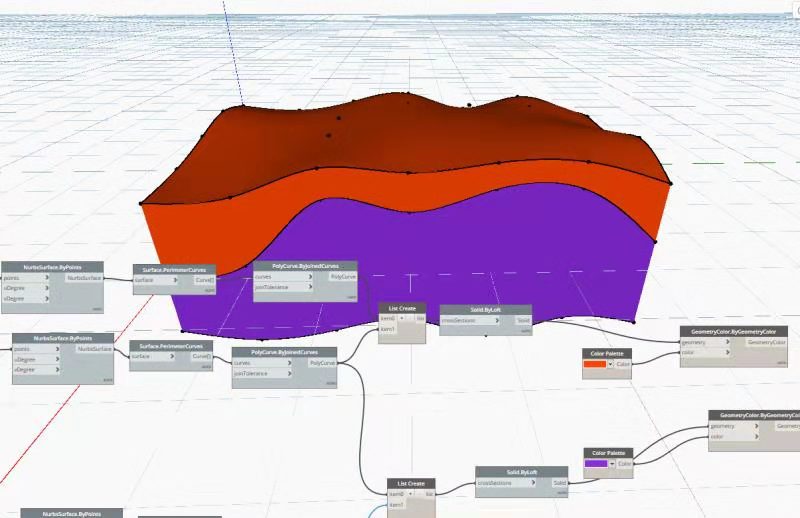Click the plus button on the upper List Create node
This screenshot has height=518, width=800.
click(403, 319)
